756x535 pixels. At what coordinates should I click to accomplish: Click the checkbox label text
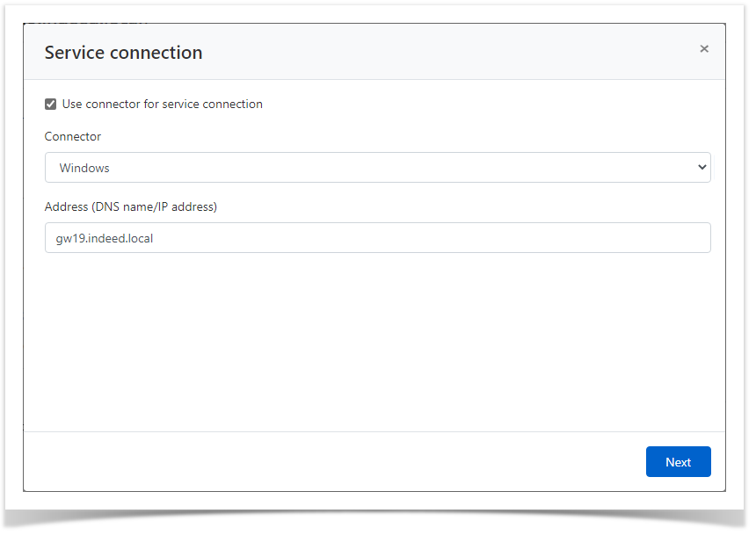coord(162,104)
